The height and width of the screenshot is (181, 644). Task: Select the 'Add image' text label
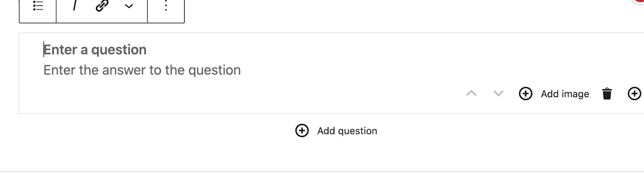[565, 94]
